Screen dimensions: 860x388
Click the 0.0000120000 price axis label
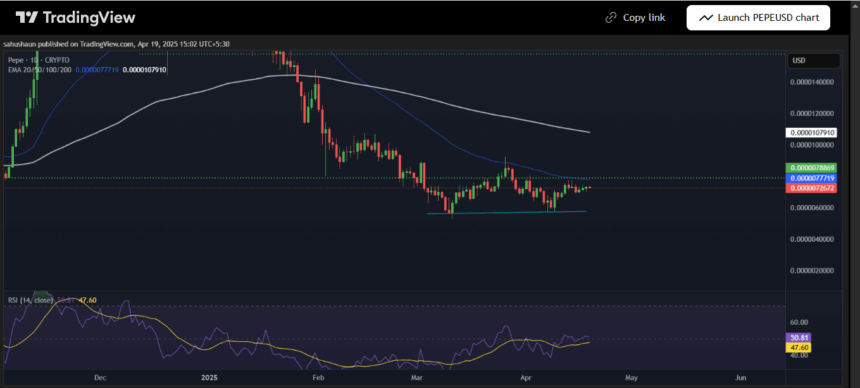pos(812,114)
